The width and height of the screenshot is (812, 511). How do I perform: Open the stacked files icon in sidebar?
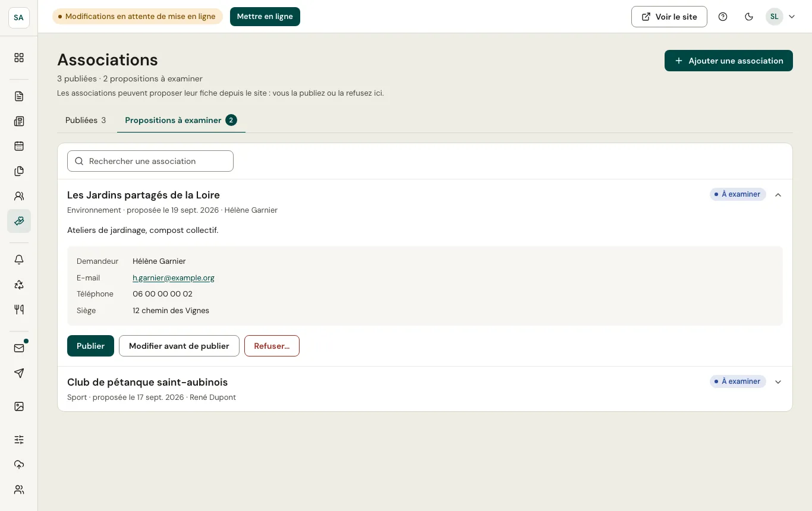click(x=19, y=171)
